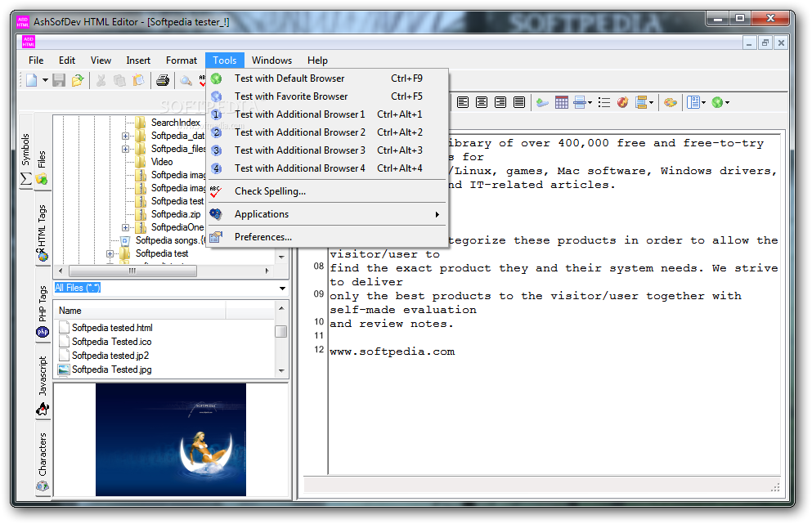Open the Format menu

coord(182,60)
